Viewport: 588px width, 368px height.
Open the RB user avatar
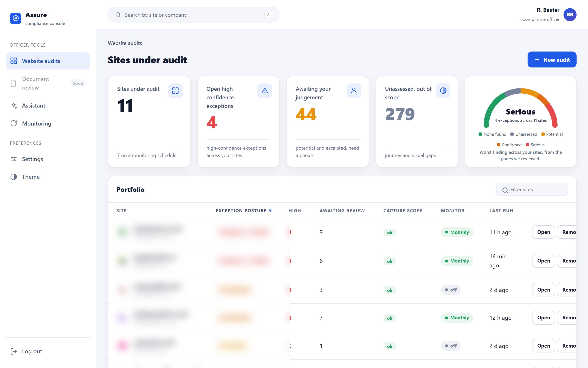tap(570, 15)
